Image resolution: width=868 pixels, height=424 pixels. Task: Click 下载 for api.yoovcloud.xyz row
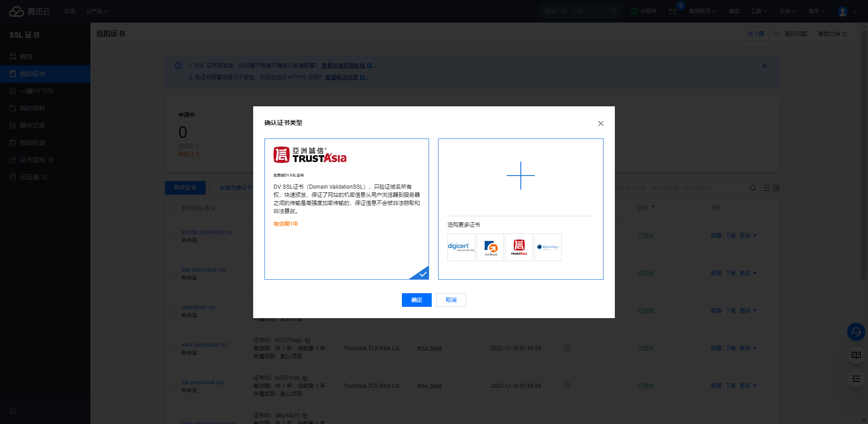731,386
